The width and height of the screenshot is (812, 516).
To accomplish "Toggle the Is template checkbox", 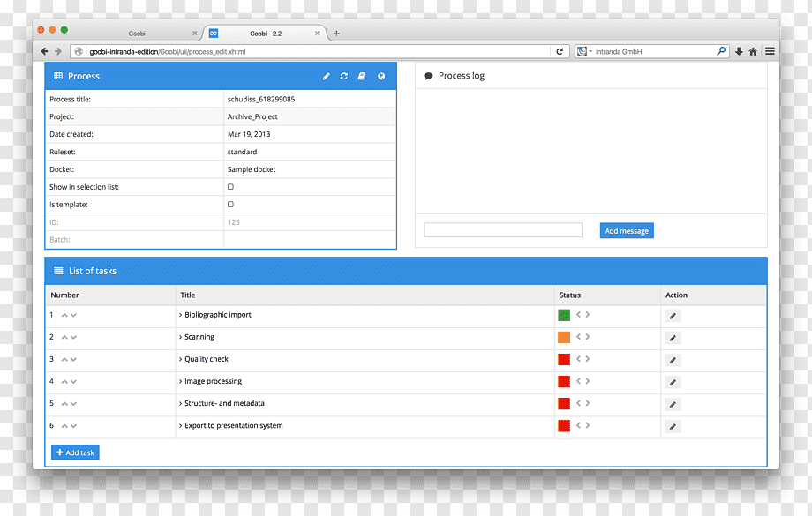I will [230, 204].
